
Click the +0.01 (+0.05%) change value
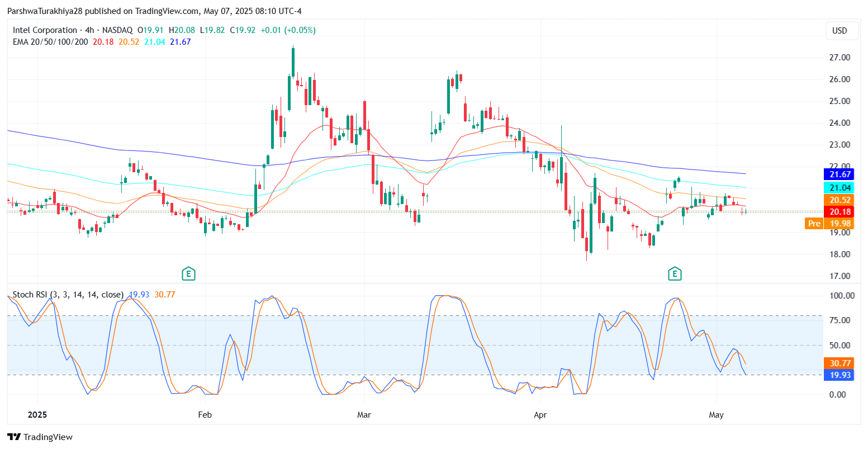click(x=288, y=30)
